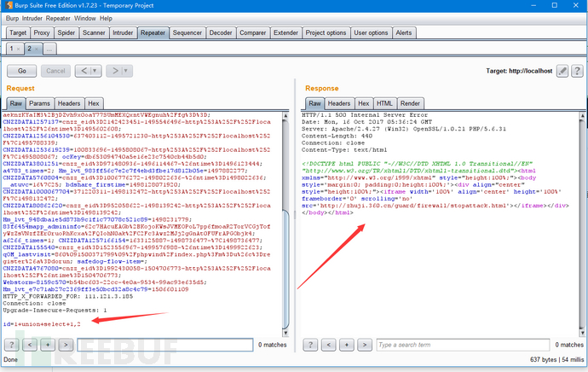Image resolution: width=588 pixels, height=372 pixels.
Task: Switch to the Proxy tab
Action: [42, 32]
